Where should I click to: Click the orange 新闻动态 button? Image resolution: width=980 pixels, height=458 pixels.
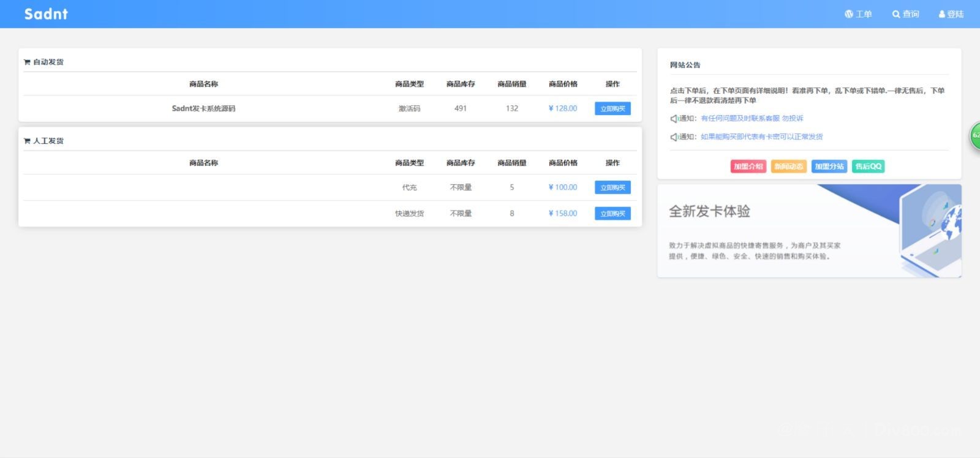[788, 166]
